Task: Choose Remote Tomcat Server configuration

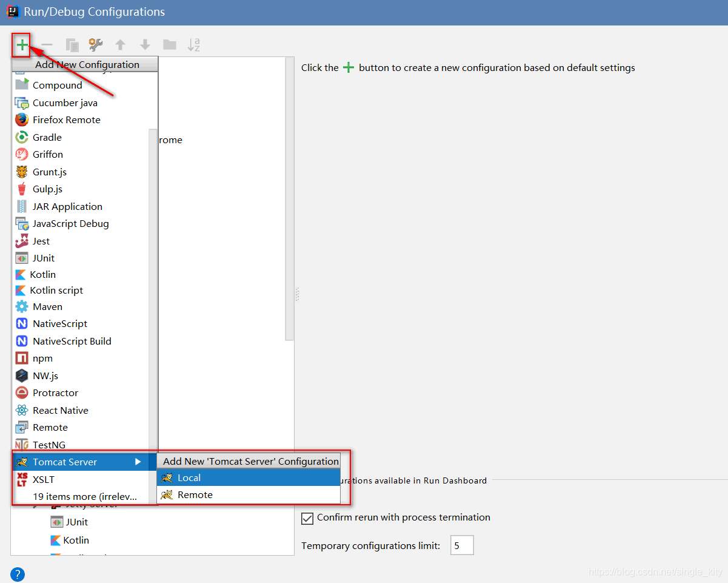Action: [249, 494]
